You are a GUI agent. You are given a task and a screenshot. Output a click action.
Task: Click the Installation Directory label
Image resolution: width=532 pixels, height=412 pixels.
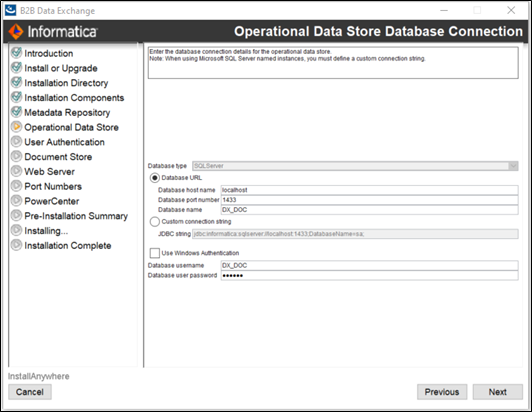[66, 83]
